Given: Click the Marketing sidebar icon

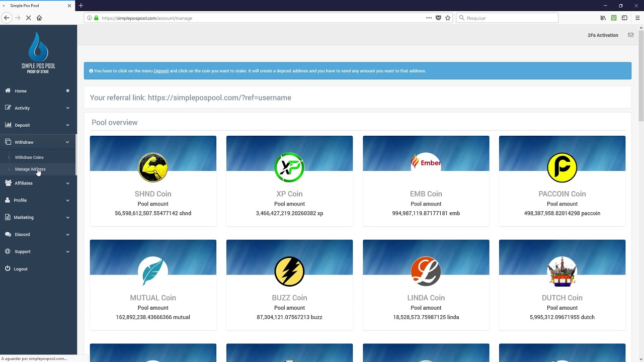Looking at the screenshot, I should click(8, 217).
